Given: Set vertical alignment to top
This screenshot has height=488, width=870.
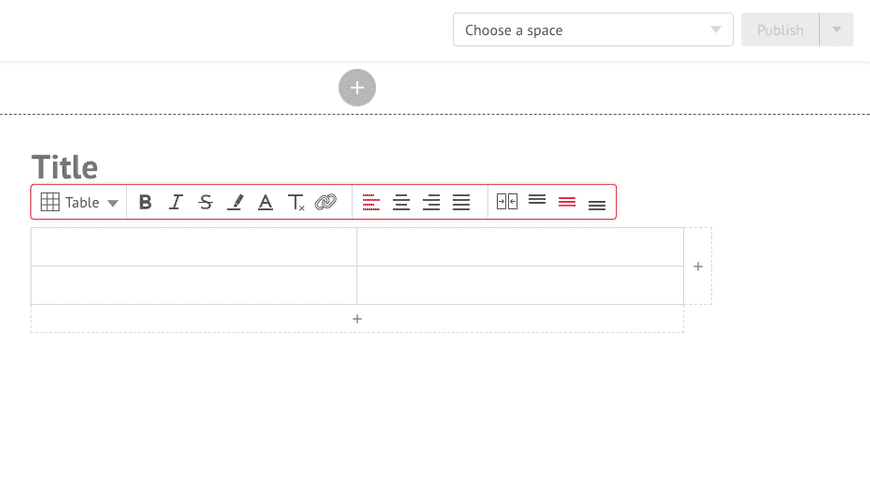Looking at the screenshot, I should (x=537, y=199).
